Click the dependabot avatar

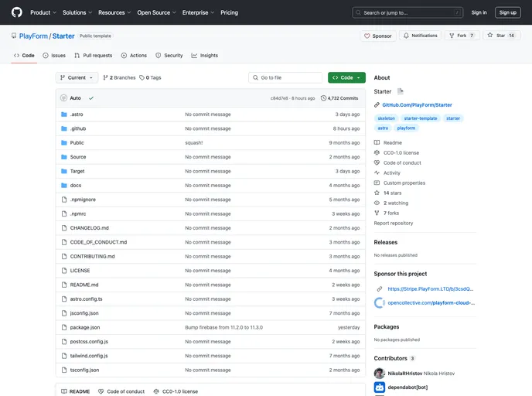pyautogui.click(x=380, y=387)
